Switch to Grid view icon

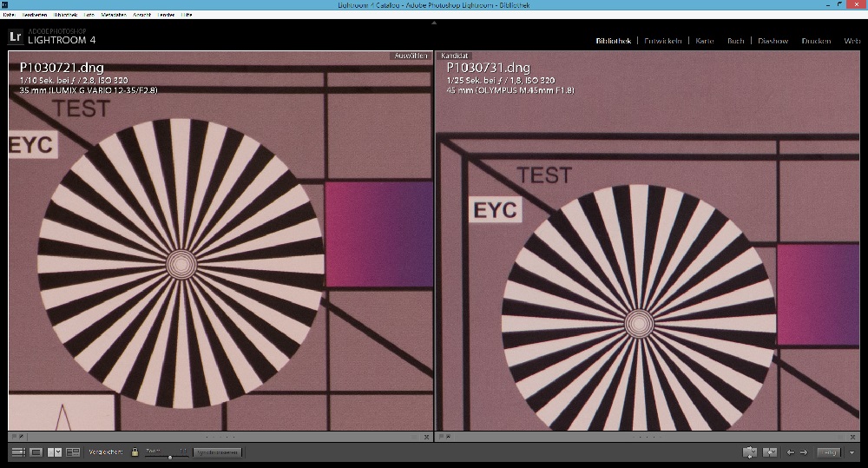pos(18,452)
